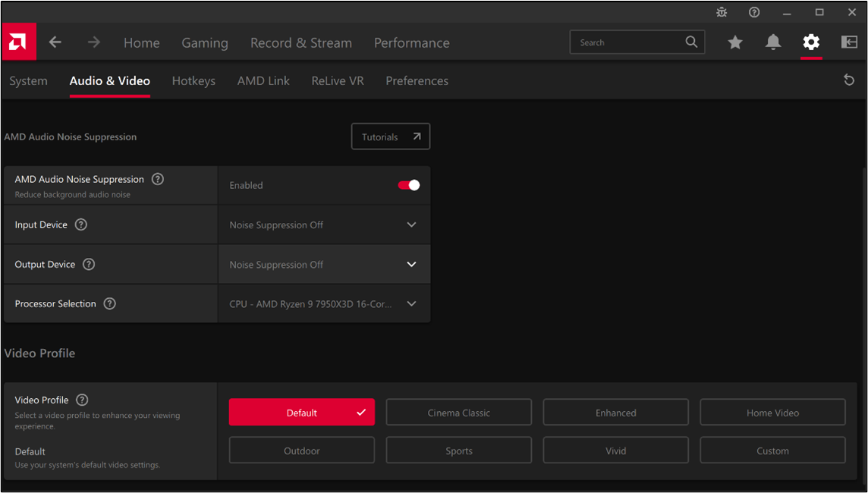Switch to the AMD Link tab
This screenshot has width=868, height=493.
pyautogui.click(x=263, y=81)
